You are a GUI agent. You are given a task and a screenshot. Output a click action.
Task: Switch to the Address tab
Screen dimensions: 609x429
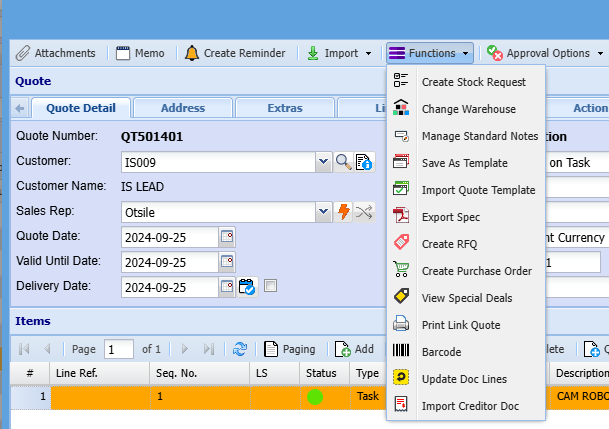(x=183, y=108)
